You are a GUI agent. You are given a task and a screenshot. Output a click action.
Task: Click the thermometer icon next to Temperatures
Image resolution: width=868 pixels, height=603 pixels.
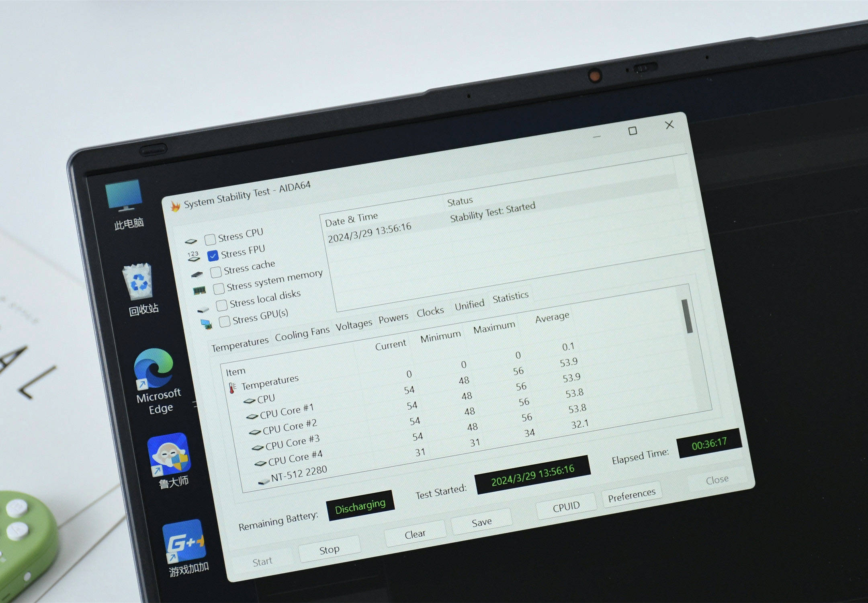232,388
